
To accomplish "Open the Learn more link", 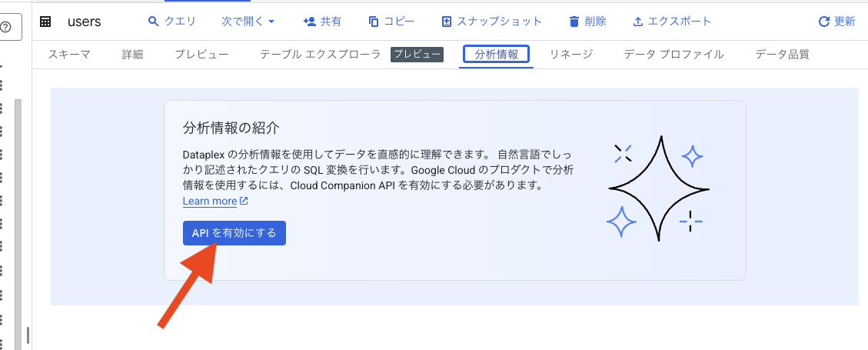I will click(215, 201).
